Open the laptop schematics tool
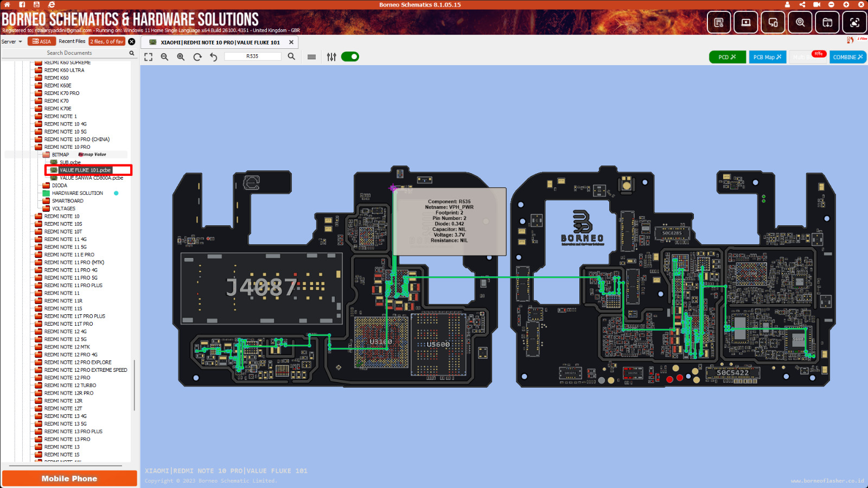The width and height of the screenshot is (868, 488). tap(746, 22)
